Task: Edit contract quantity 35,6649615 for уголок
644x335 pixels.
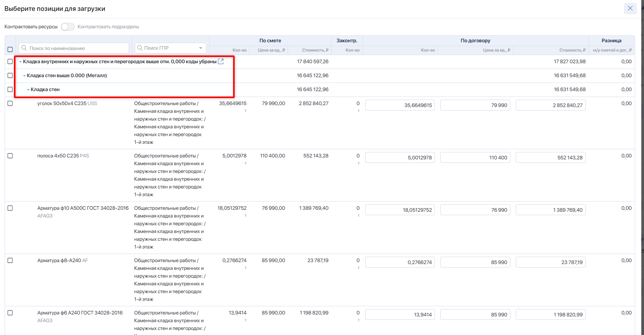Action: click(x=400, y=105)
